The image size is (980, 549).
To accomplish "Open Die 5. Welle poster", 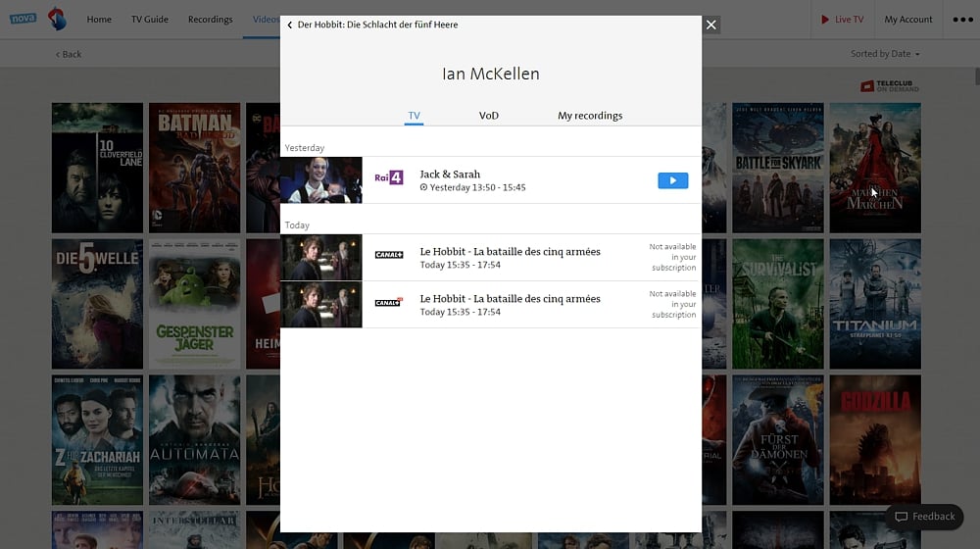I will (97, 304).
